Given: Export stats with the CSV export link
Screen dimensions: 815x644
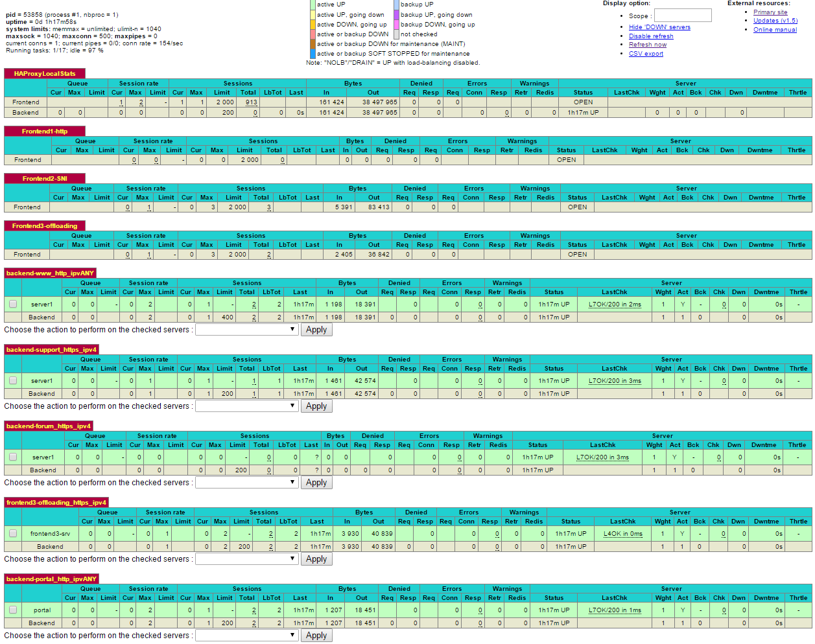Looking at the screenshot, I should click(646, 54).
